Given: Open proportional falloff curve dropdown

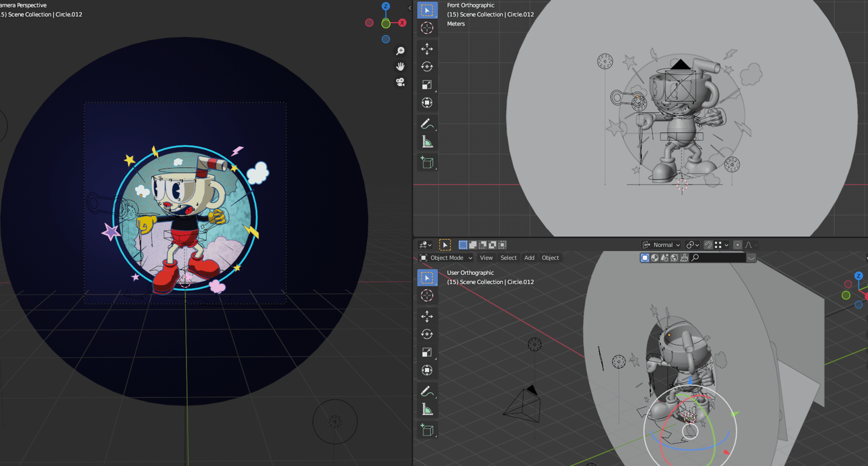Looking at the screenshot, I should point(751,245).
